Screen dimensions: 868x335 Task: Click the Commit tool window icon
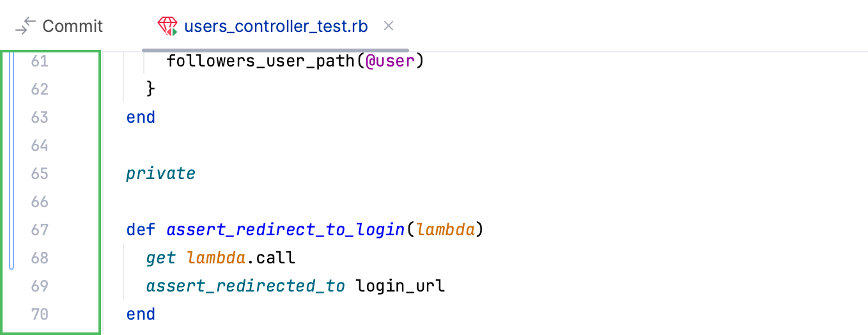pos(25,26)
